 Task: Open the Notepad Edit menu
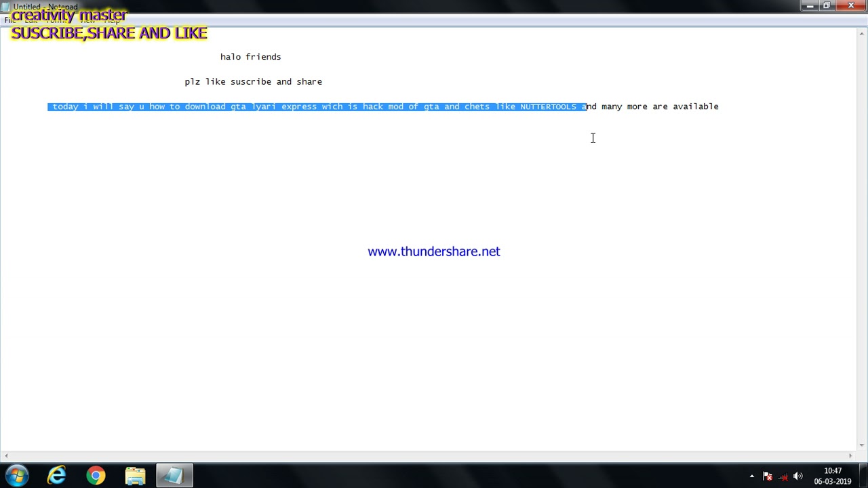(x=31, y=20)
